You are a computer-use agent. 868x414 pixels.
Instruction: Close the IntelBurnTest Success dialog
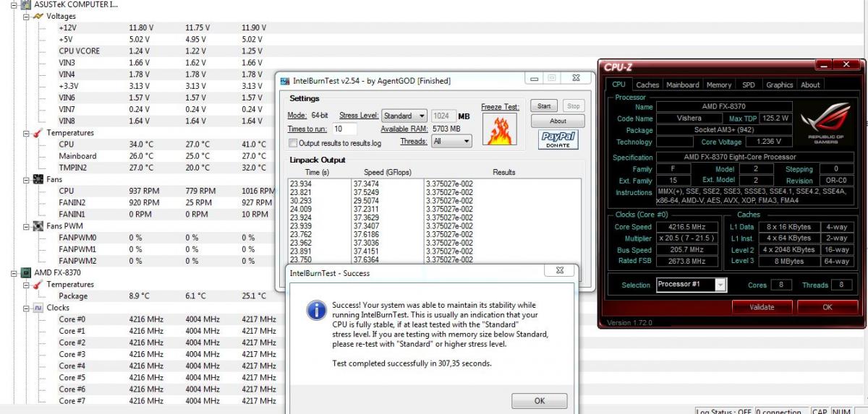coord(559,271)
